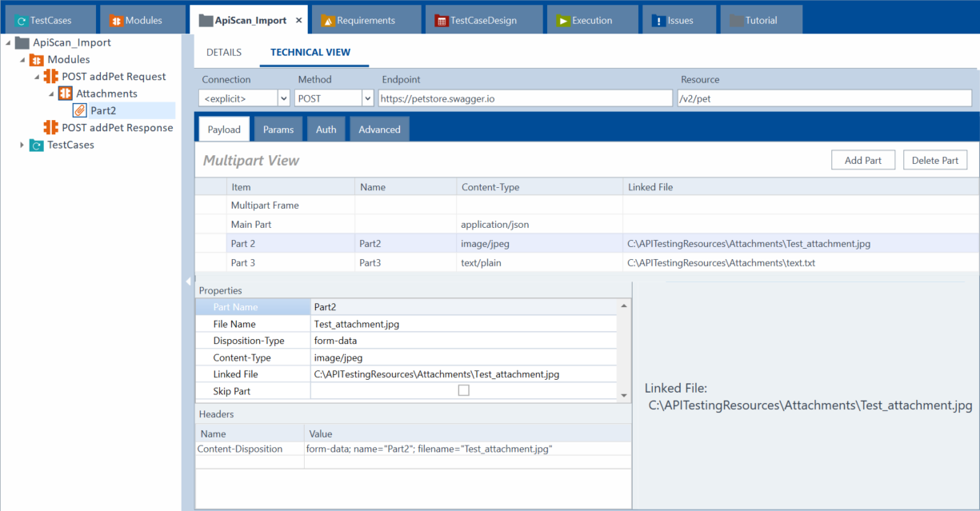Screen dimensions: 980x511
Task: Expand the TestCases tree node
Action: (x=22, y=145)
